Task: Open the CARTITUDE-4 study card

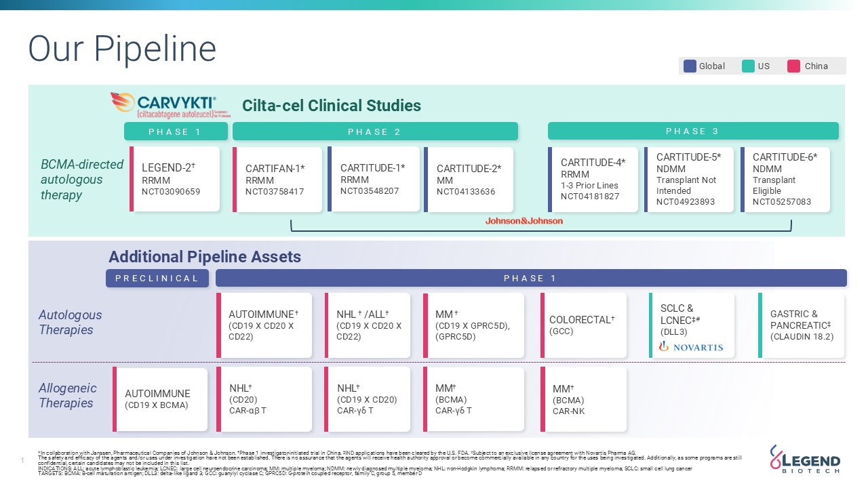Action: point(593,180)
